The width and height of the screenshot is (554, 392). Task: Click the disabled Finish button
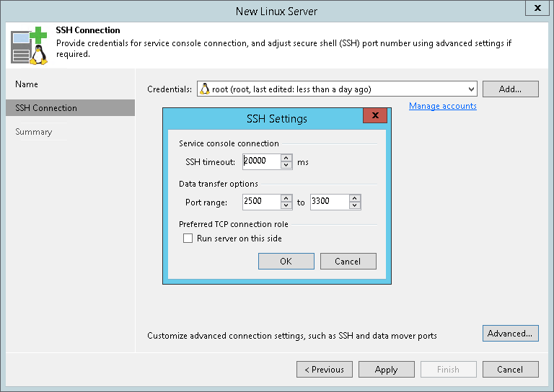pyautogui.click(x=449, y=370)
